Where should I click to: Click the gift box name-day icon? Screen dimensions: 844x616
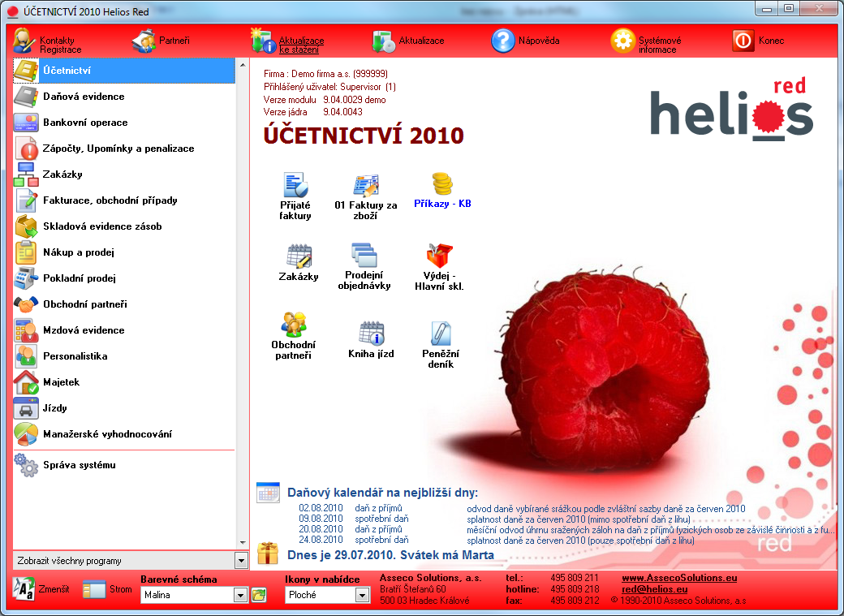268,554
